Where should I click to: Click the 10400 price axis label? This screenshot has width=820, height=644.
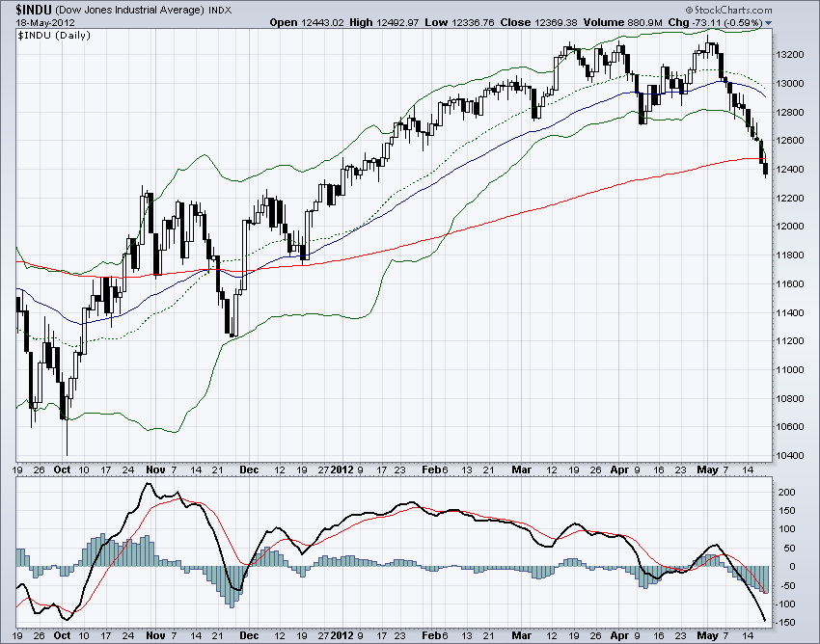click(789, 455)
